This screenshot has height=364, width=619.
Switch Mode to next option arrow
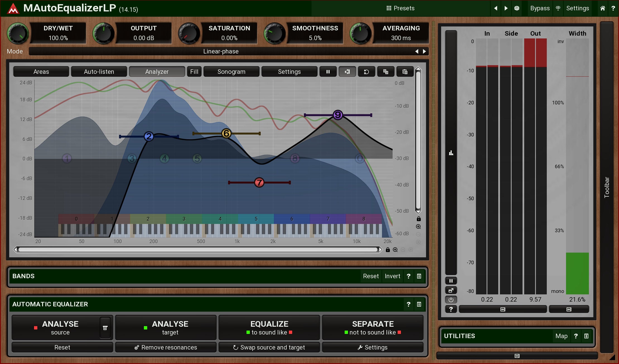pyautogui.click(x=424, y=51)
